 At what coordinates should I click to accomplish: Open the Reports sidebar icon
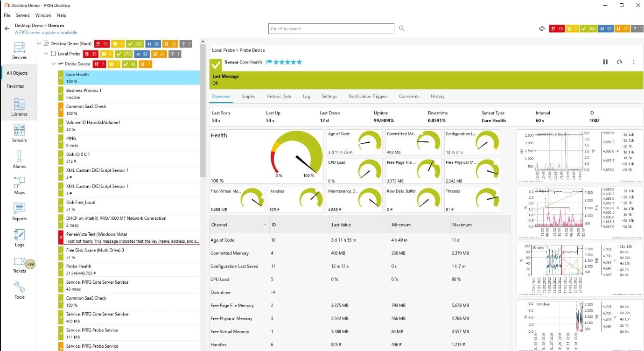[x=19, y=211]
